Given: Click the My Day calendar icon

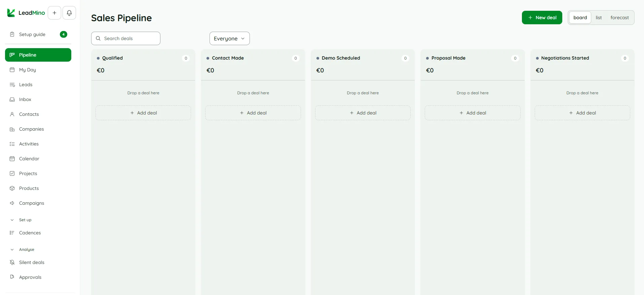Looking at the screenshot, I should click(12, 70).
